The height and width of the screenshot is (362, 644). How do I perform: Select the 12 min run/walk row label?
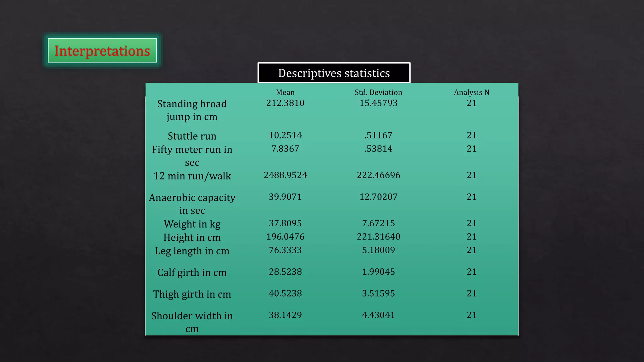tap(192, 176)
